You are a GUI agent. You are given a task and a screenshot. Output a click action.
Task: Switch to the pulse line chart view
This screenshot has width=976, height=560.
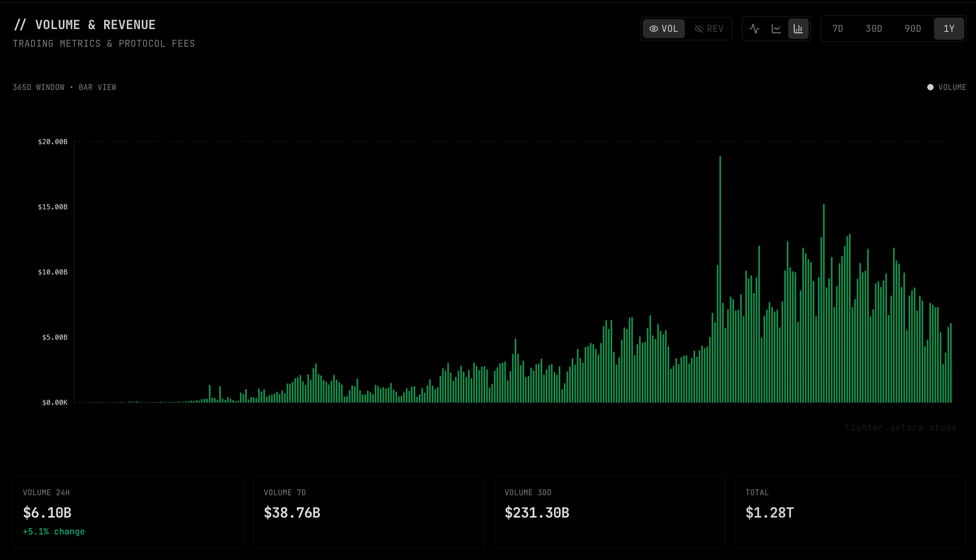tap(754, 29)
